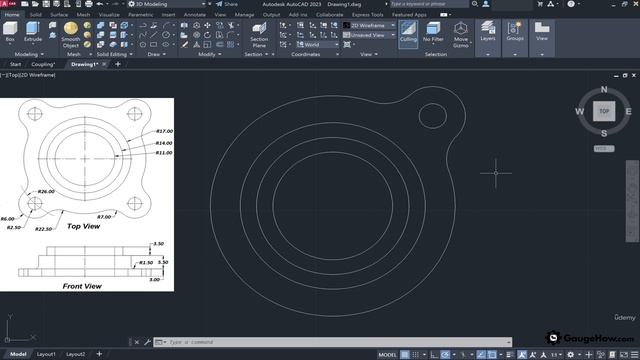Select the Move tool in Modify panel
The image size is (640, 360).
click(x=207, y=25)
